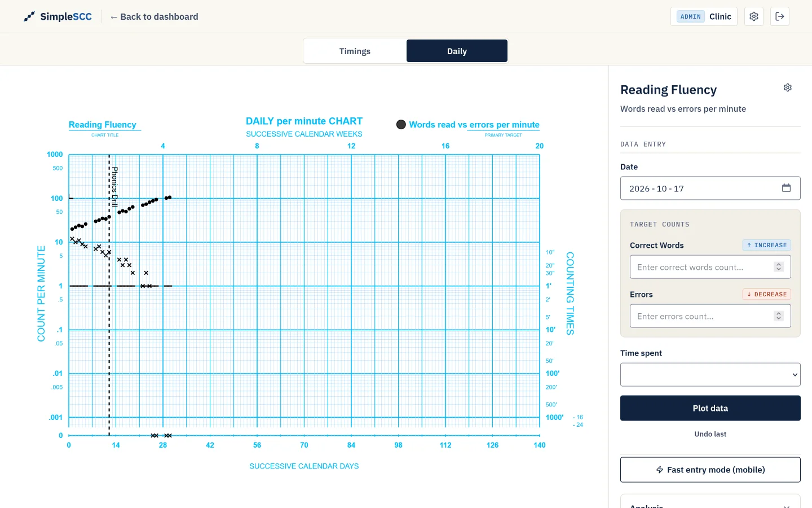Click the DAILY per minute CHART heading
This screenshot has height=508, width=812.
(304, 121)
